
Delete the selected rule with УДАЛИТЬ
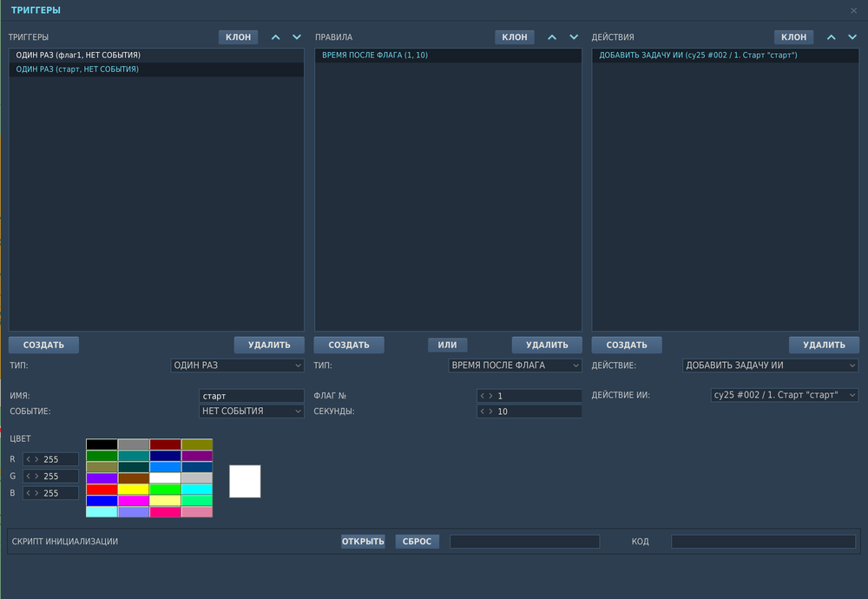(x=547, y=345)
